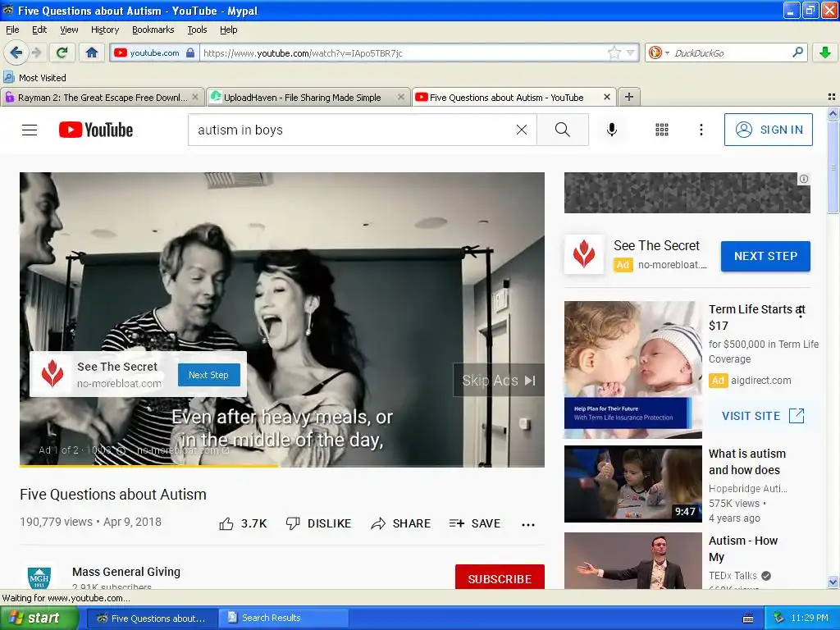The image size is (840, 630).
Task: Click the search bar magnifier icon in browser
Action: [797, 52]
